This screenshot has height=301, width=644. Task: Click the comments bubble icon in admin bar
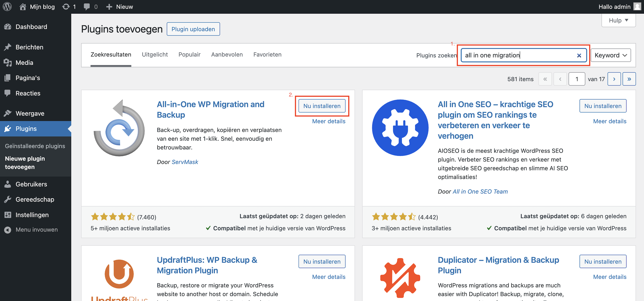(x=87, y=6)
